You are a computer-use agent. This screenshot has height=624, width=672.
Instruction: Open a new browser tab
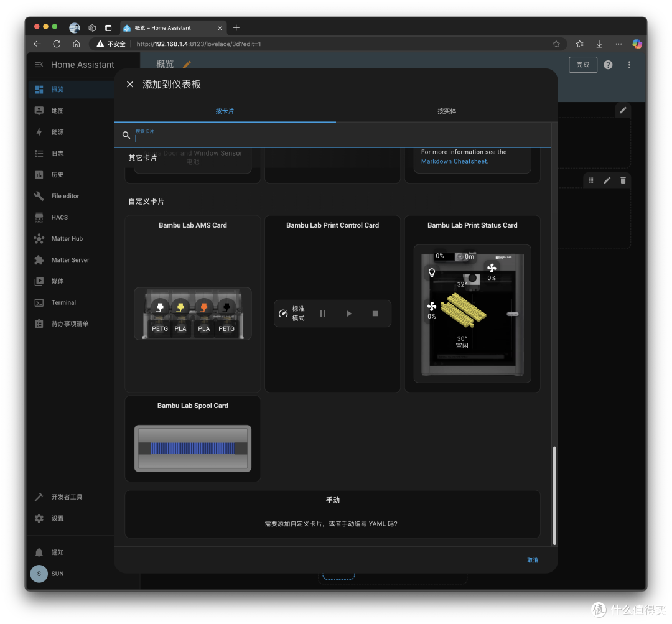[236, 28]
